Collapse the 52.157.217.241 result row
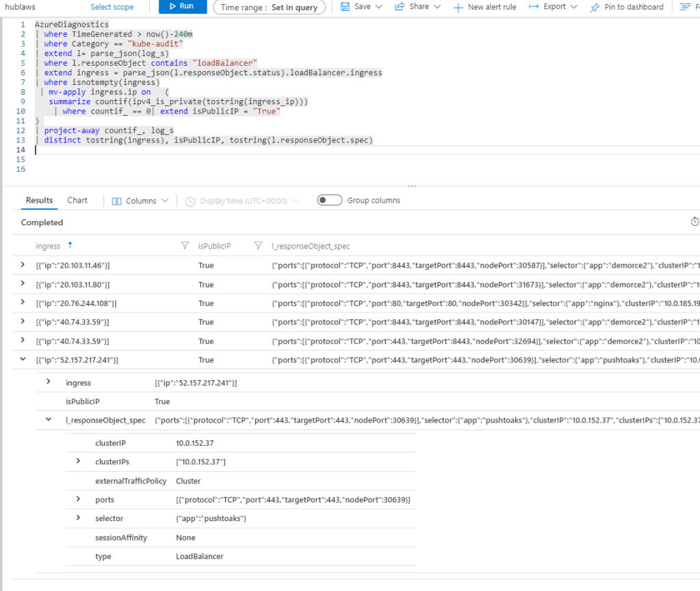 [x=24, y=360]
